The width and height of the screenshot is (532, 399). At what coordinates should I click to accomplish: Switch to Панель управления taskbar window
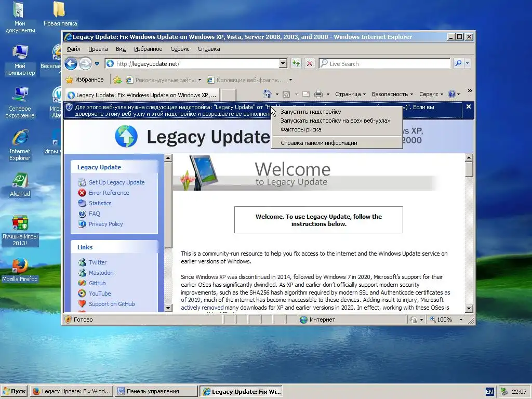click(156, 391)
